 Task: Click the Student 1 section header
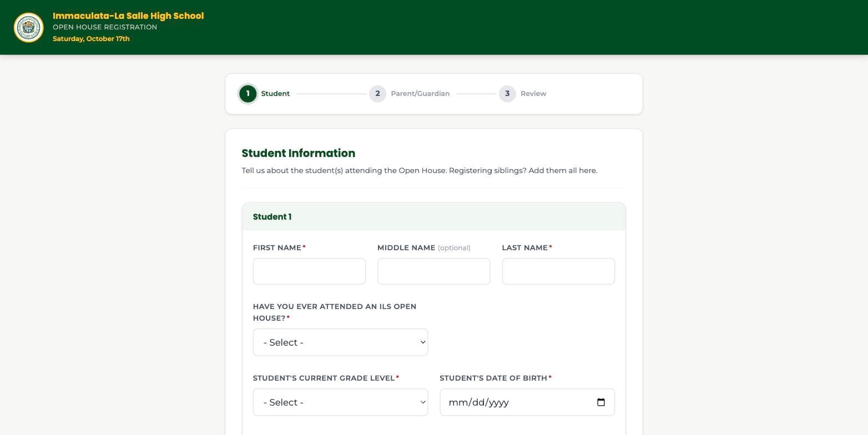pyautogui.click(x=434, y=217)
